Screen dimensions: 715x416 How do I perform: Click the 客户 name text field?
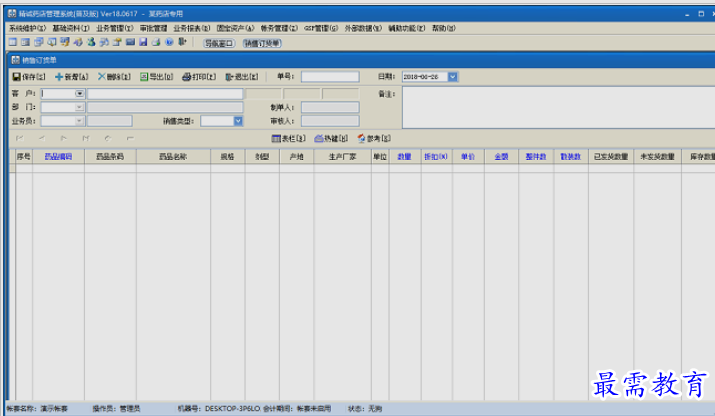click(165, 94)
